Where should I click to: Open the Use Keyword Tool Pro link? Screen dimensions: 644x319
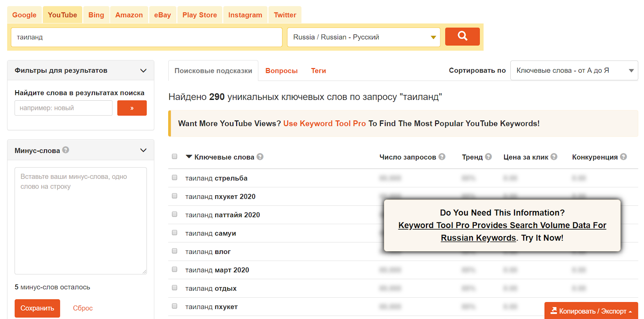pyautogui.click(x=324, y=124)
